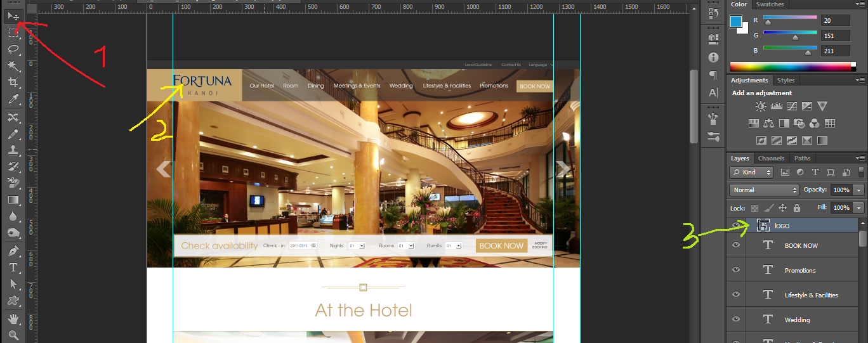Select the Eyedropper tool
Screen dimensions: 868x343
[13, 99]
